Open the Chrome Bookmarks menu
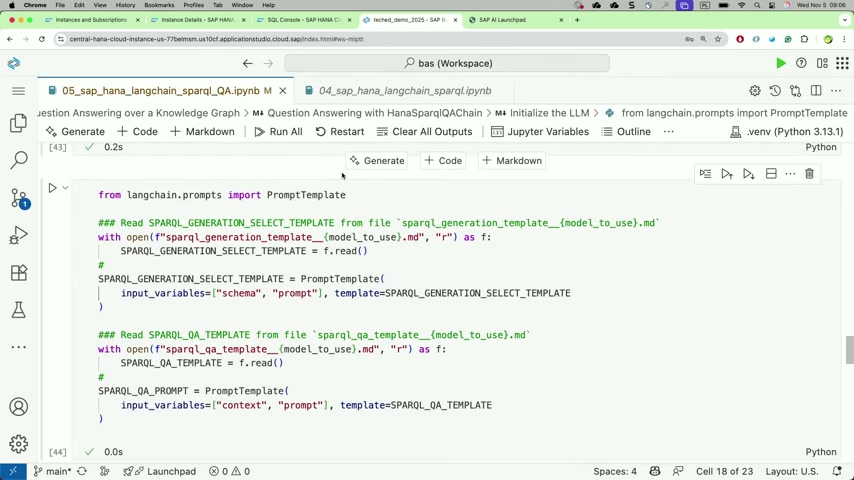The image size is (854, 480). pos(159,5)
